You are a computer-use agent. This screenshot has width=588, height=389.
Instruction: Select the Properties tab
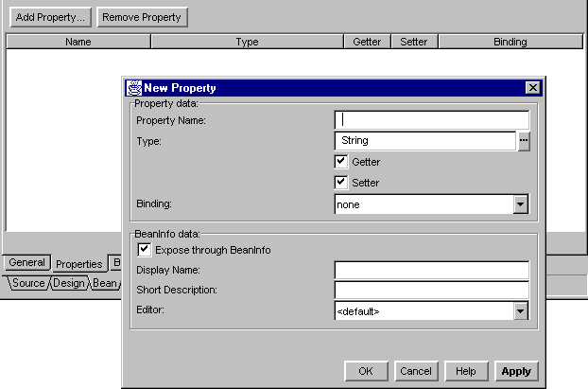[x=78, y=264]
